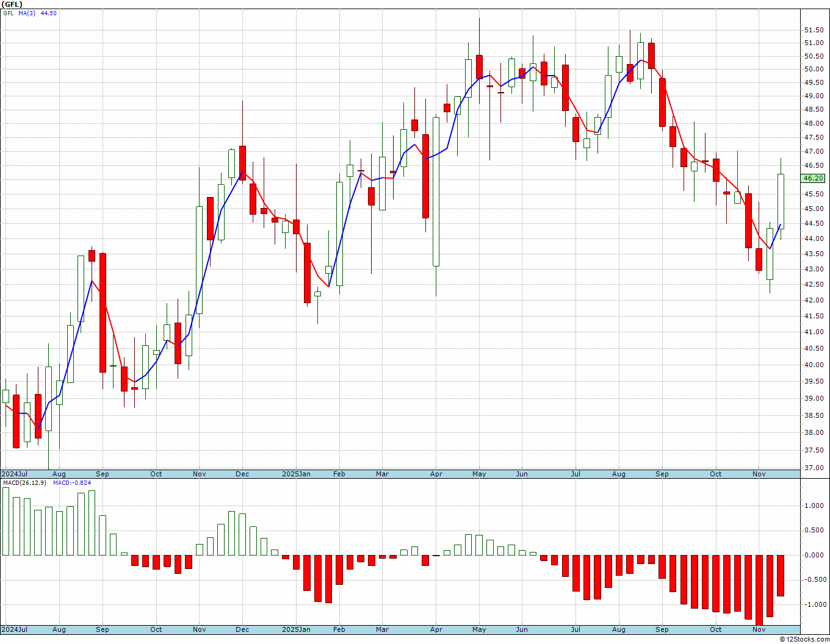Image resolution: width=830 pixels, height=644 pixels.
Task: Click the 0.000 MACD axis label
Action: [x=813, y=555]
